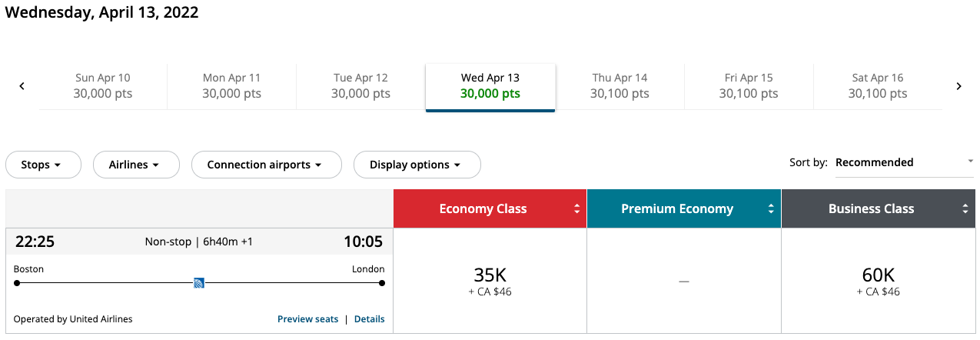Switch to Thu Apr 14 date tab
Viewport: 980px width, 340px height.
(x=620, y=85)
